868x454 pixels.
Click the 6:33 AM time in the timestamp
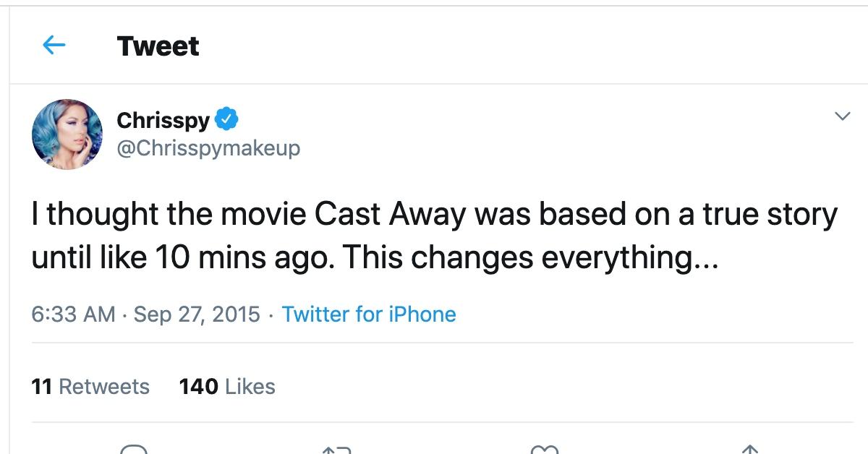[73, 314]
